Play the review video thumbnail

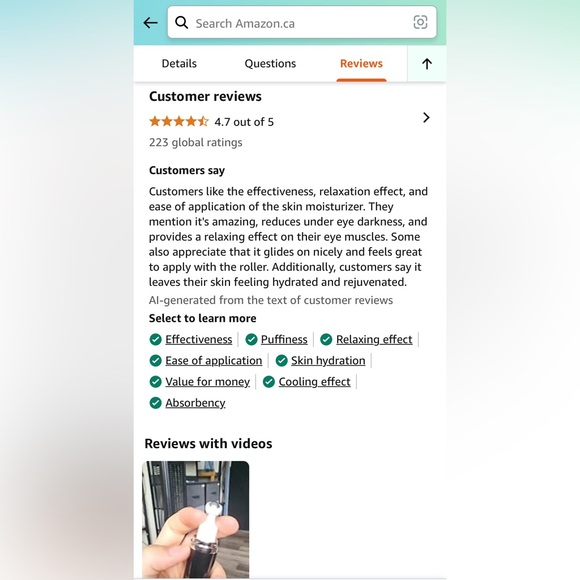pyautogui.click(x=196, y=519)
